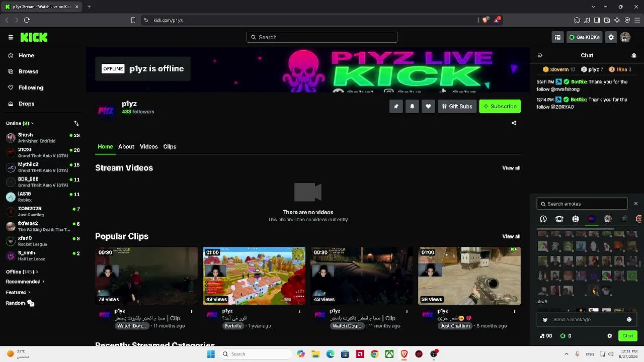644x362 pixels.
Task: Open options menu for 49 views clip
Action: (299, 312)
